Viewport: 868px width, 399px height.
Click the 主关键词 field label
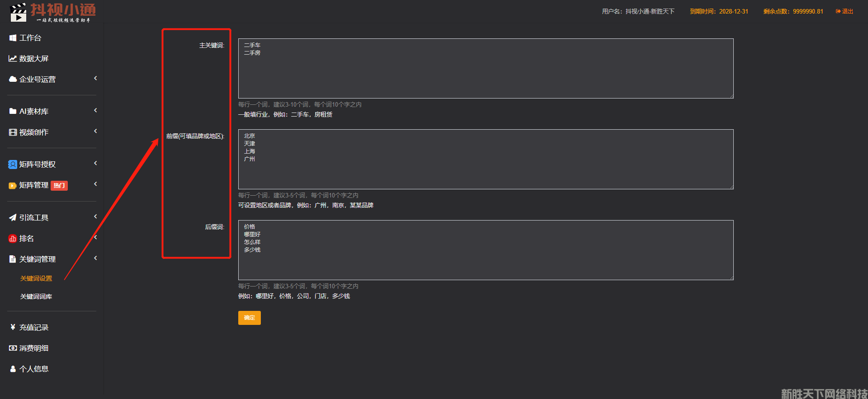pos(212,45)
